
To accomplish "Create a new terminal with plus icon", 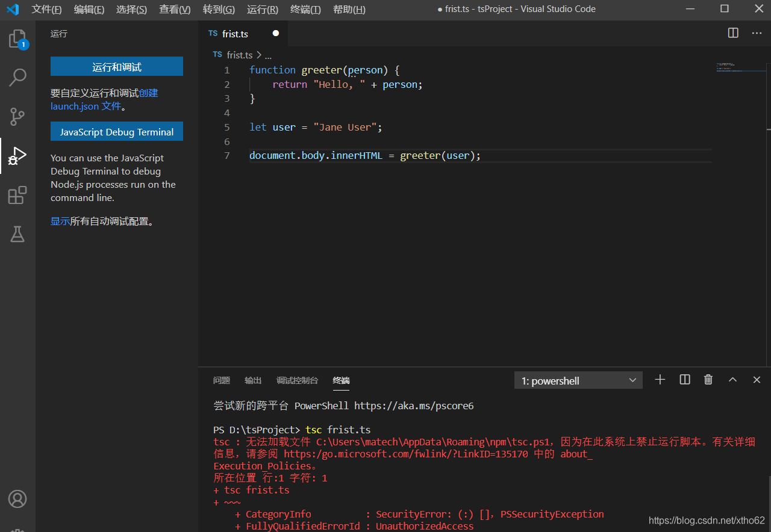I will click(x=660, y=380).
